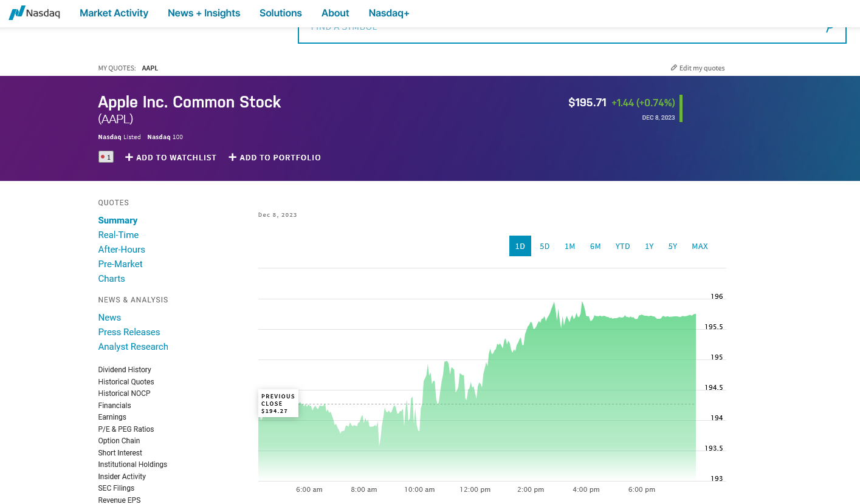Select the 1D chart range
This screenshot has height=504, width=860.
(520, 246)
